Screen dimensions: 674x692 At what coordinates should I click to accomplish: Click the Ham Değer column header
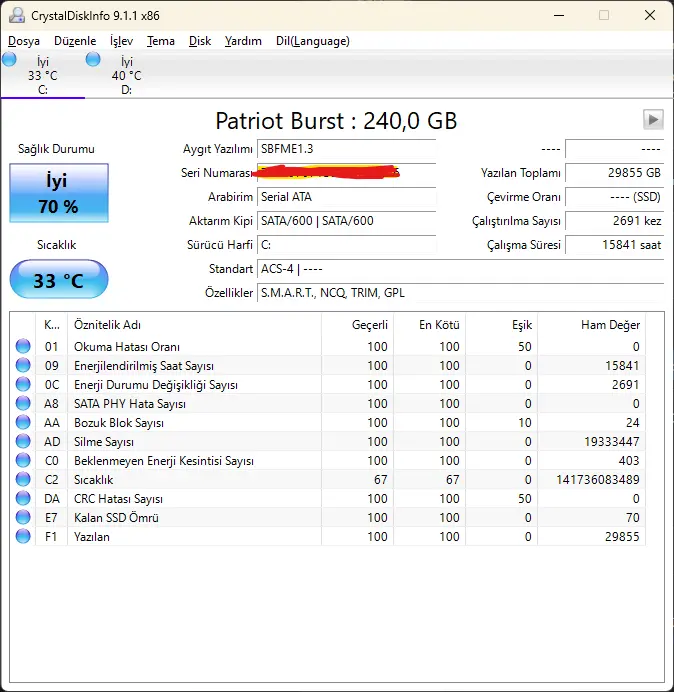coord(591,325)
